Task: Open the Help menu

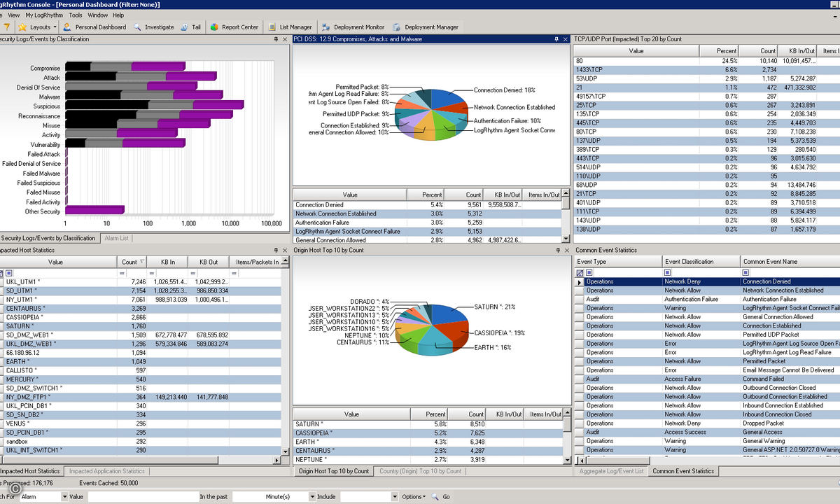Action: click(x=118, y=15)
